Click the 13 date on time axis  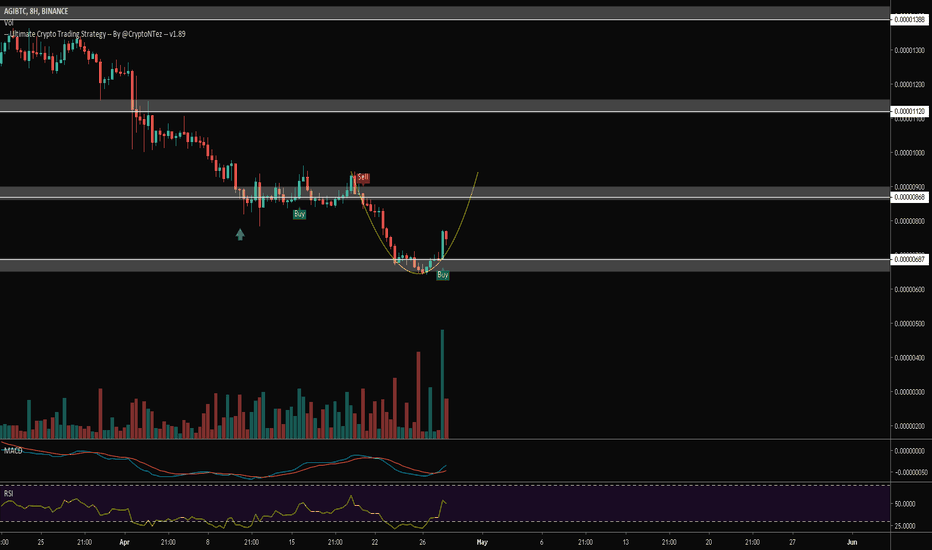pyautogui.click(x=626, y=542)
